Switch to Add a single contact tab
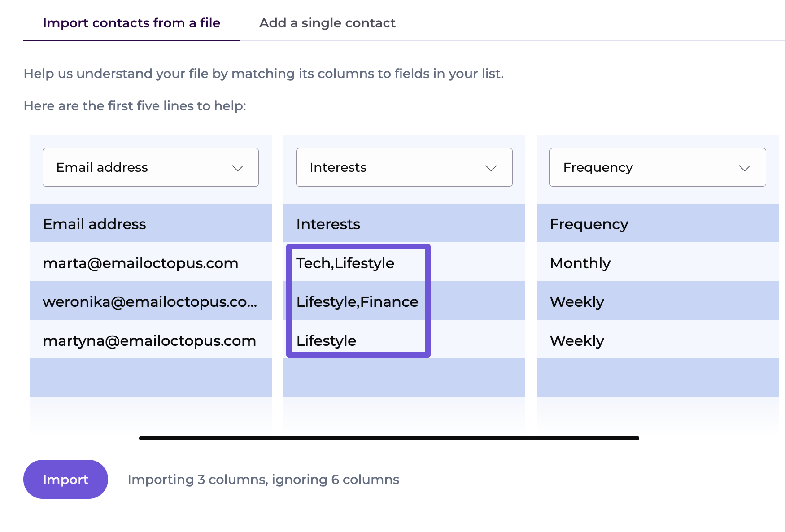Screen dimensions: 785x532 (327, 23)
